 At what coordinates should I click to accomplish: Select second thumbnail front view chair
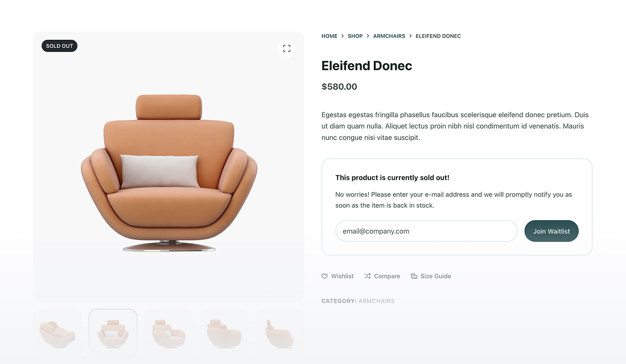pos(113,333)
